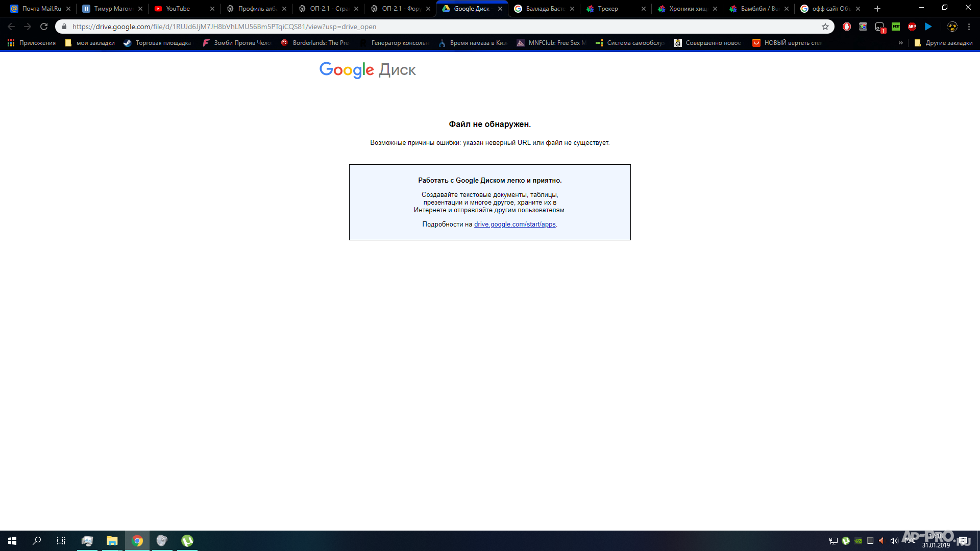The height and width of the screenshot is (551, 980).
Task: Open the Совершенно новое bookmark
Action: pos(707,43)
